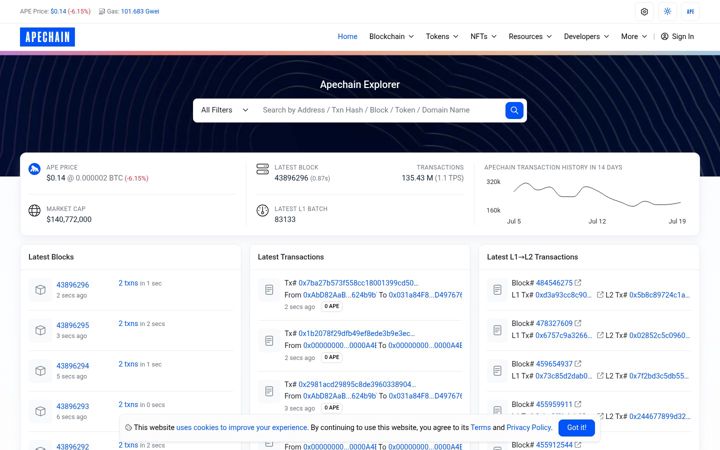Click the Latest Block stack icon

click(x=262, y=169)
